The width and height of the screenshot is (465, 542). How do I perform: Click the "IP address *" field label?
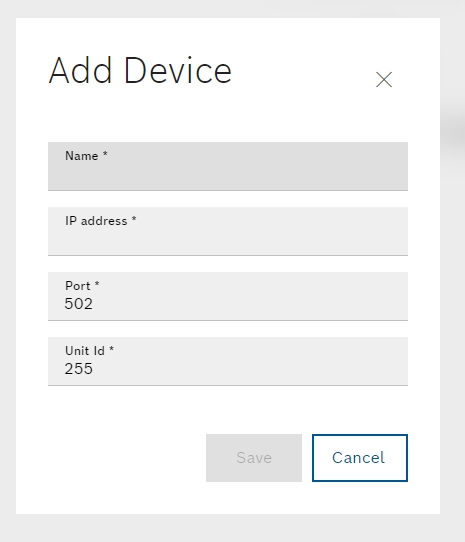click(x=101, y=221)
